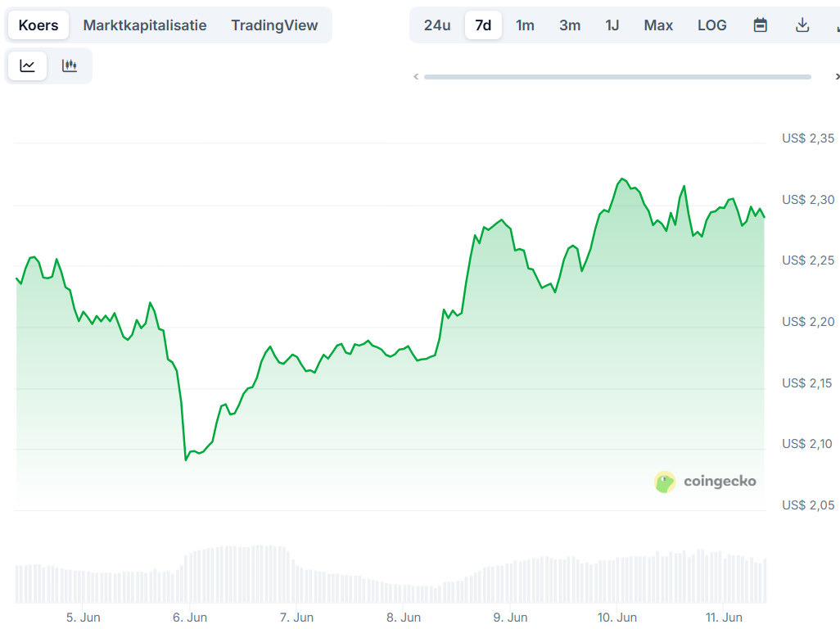This screenshot has width=840, height=629.
Task: Set time range to 24u
Action: (437, 25)
